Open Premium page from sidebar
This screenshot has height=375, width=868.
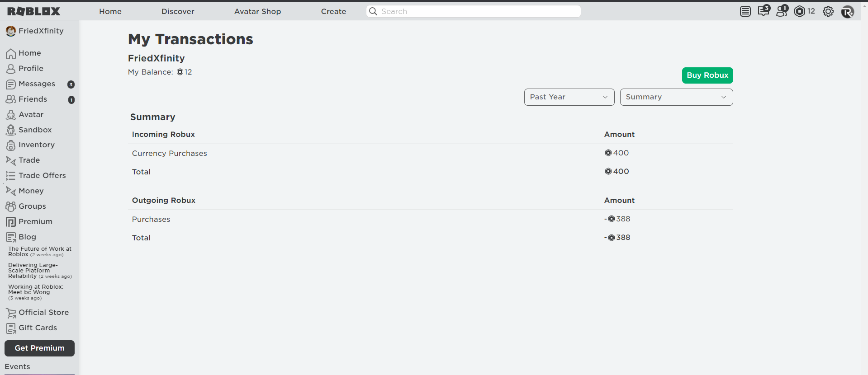point(29,222)
